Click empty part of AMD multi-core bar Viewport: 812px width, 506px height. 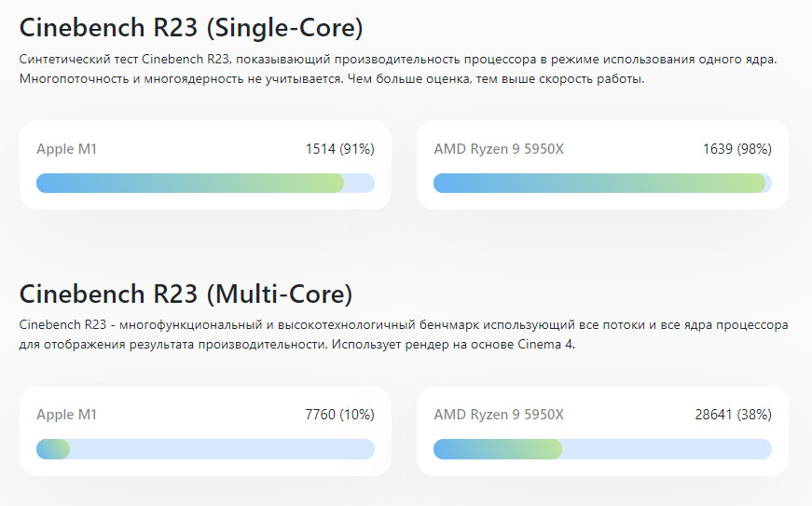(667, 449)
